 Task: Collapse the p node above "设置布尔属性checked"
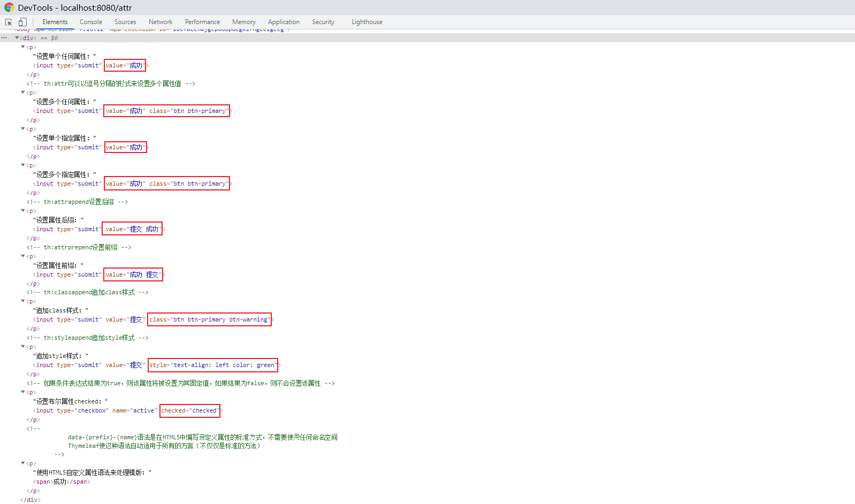coord(23,392)
